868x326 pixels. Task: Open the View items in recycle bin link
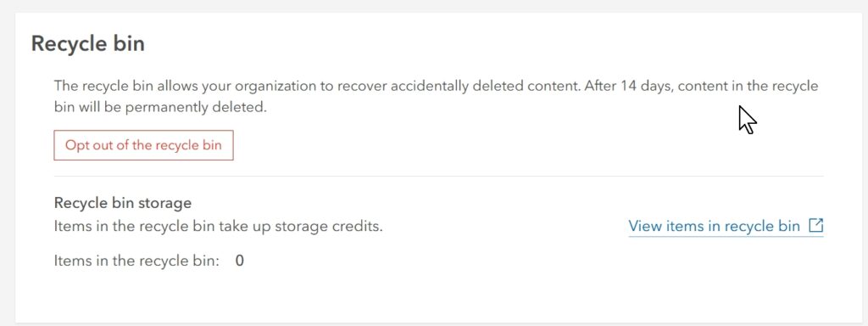point(726,226)
